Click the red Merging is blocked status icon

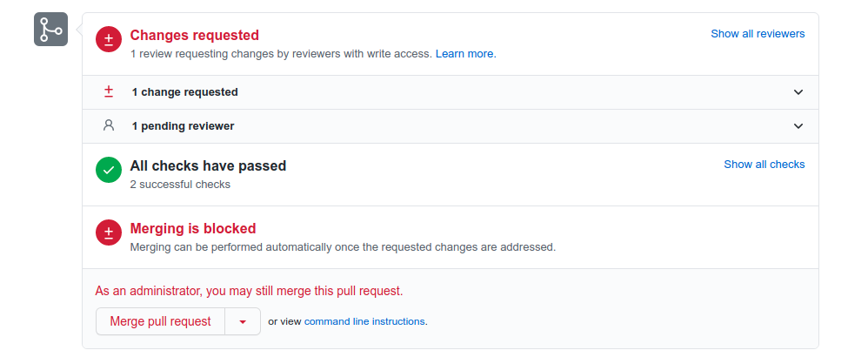109,232
